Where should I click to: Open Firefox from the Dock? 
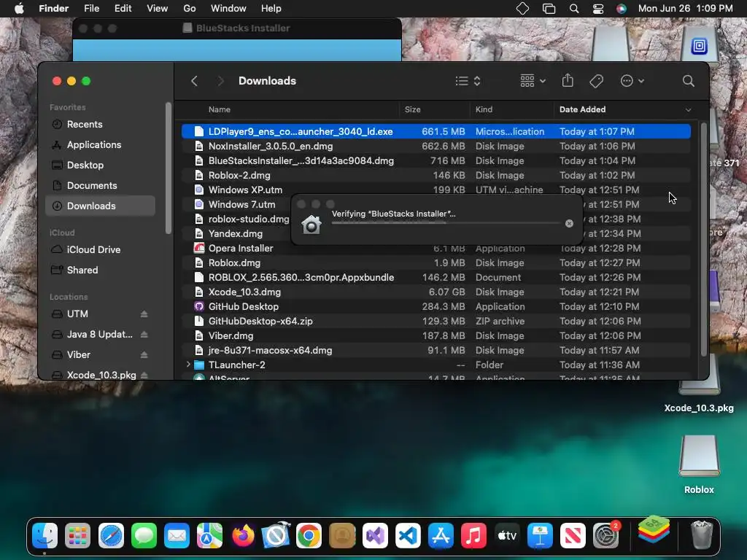click(243, 536)
